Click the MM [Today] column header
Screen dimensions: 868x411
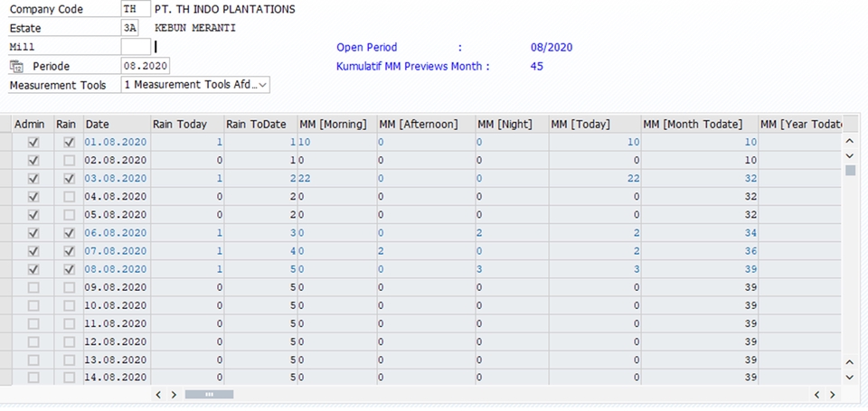pos(595,125)
